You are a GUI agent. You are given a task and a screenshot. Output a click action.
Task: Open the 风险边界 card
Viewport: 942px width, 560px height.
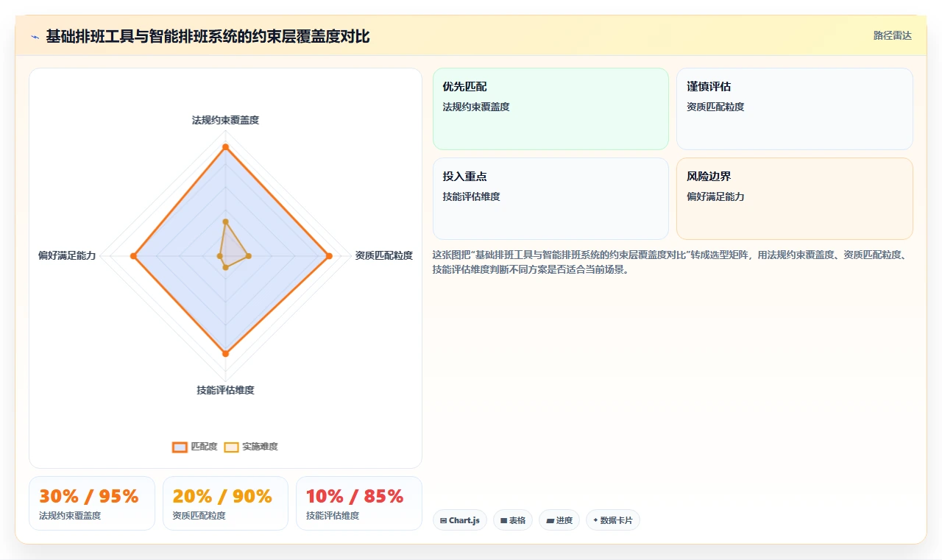pos(795,199)
